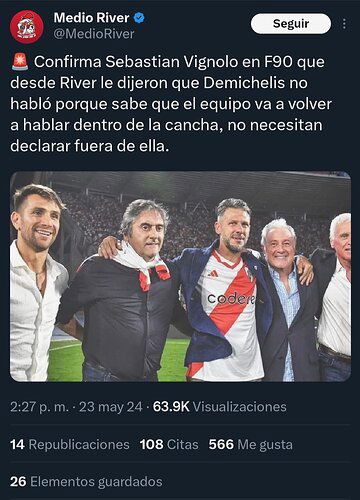Follow the account with Seguir button
Viewport: 360px width, 500px height.
(x=291, y=24)
